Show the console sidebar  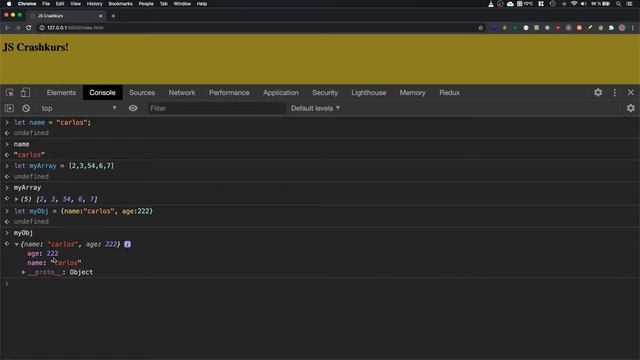click(x=9, y=108)
